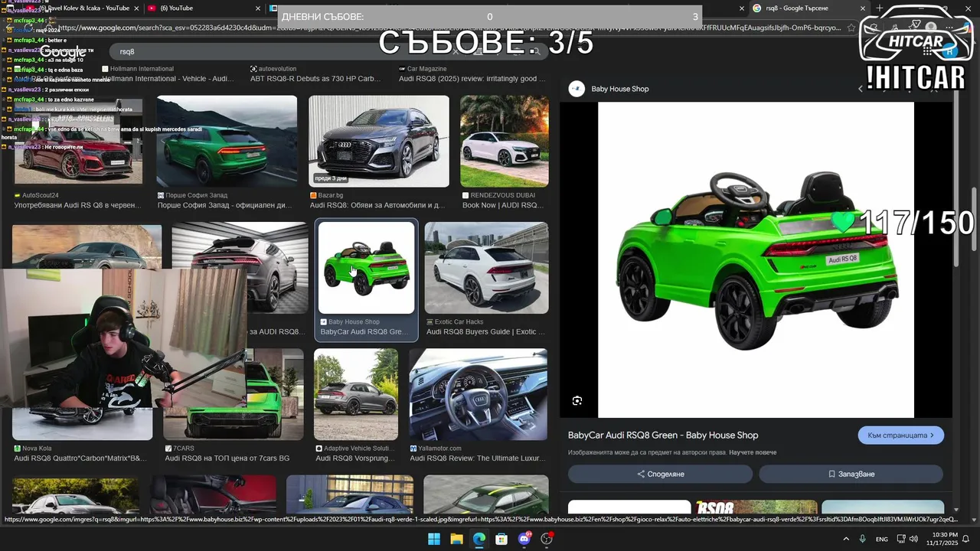980x551 pixels.
Task: Click 'ABT RSQ8-R Debuts as 730 HP' caption
Action: [x=315, y=79]
